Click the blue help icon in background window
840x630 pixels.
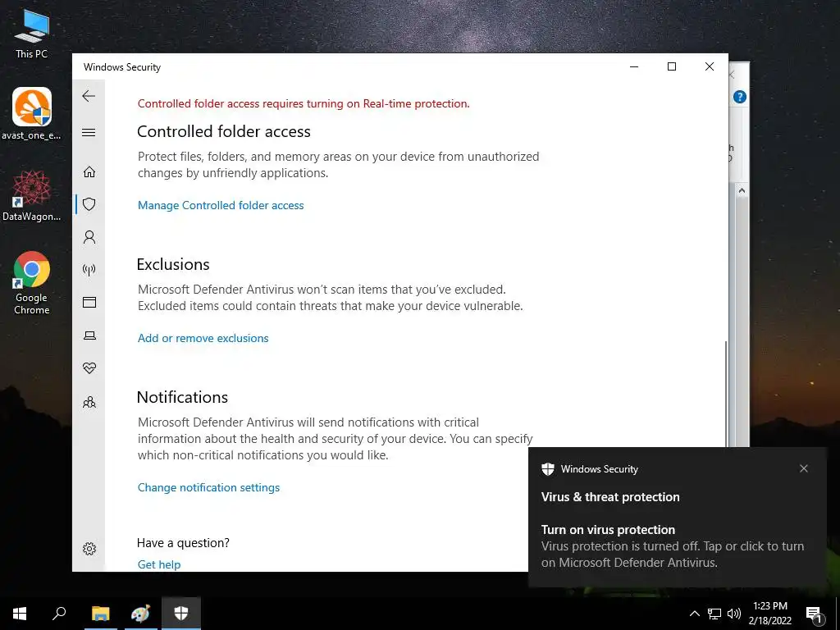(x=740, y=97)
